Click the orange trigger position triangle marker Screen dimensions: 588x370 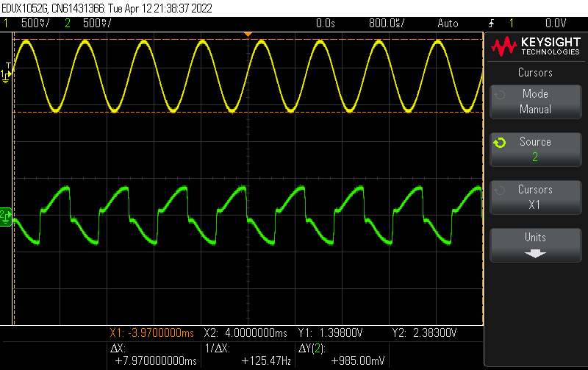248,34
